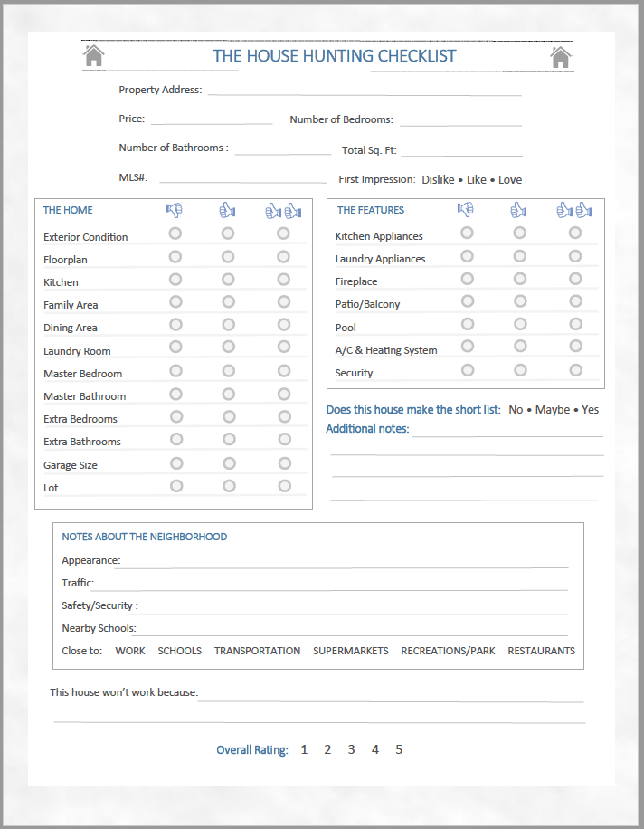Select single thumbs-up radio for Garage Size
The width and height of the screenshot is (644, 829).
tap(229, 462)
